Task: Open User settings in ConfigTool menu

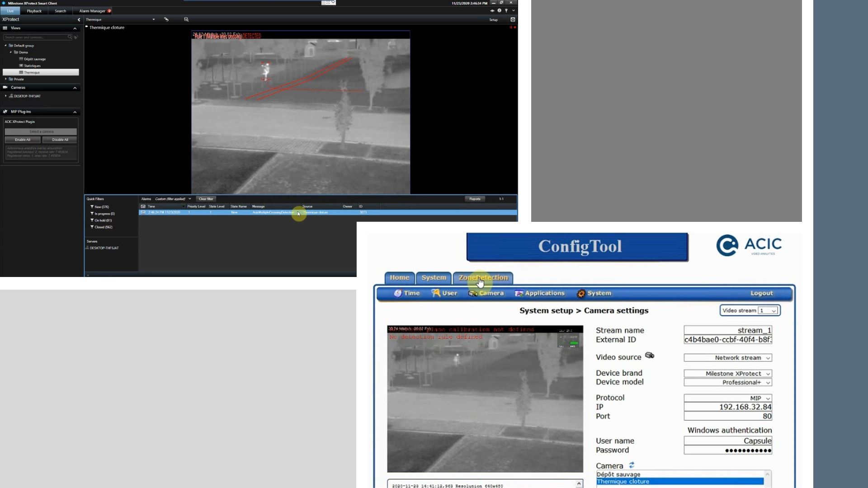Action: pyautogui.click(x=444, y=293)
